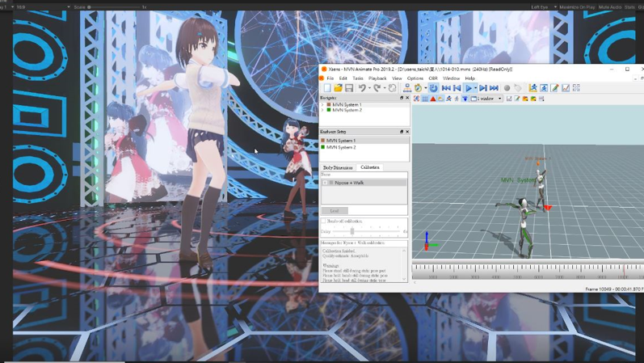The height and width of the screenshot is (363, 644).
Task: Jump to end of recording
Action: (494, 88)
